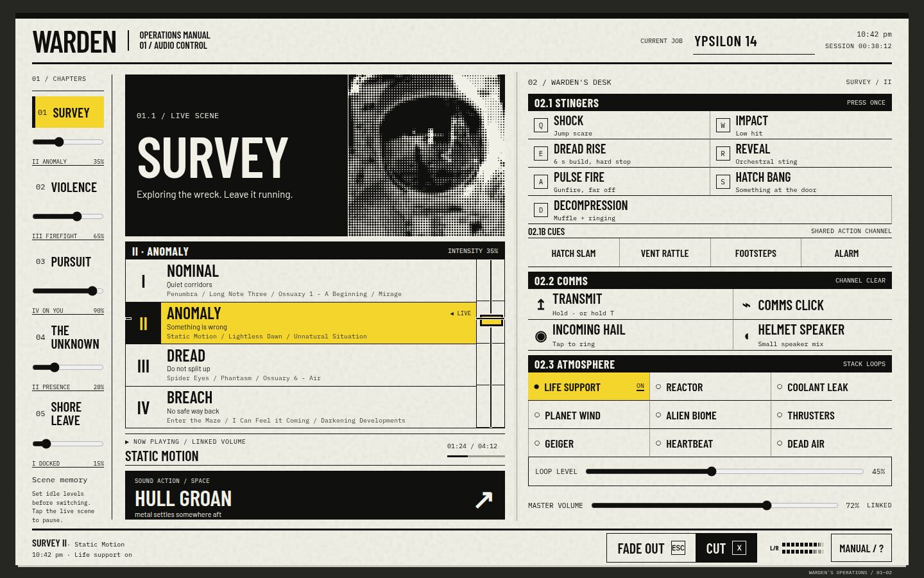924x578 pixels.
Task: Select the Nominal intensity level
Action: (301, 281)
